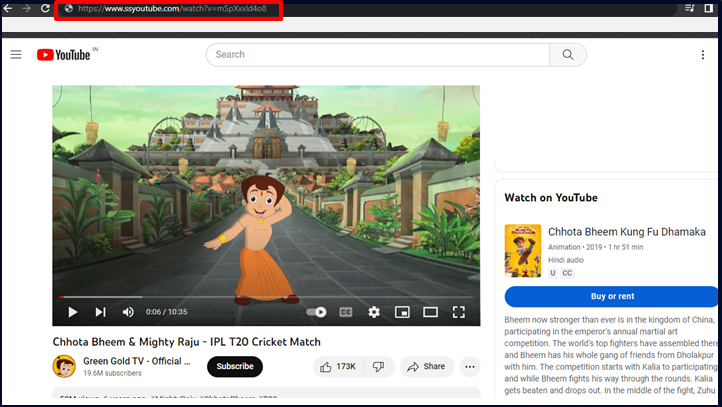Image resolution: width=722 pixels, height=407 pixels.
Task: Go back with the browser back arrow
Action: [8, 8]
